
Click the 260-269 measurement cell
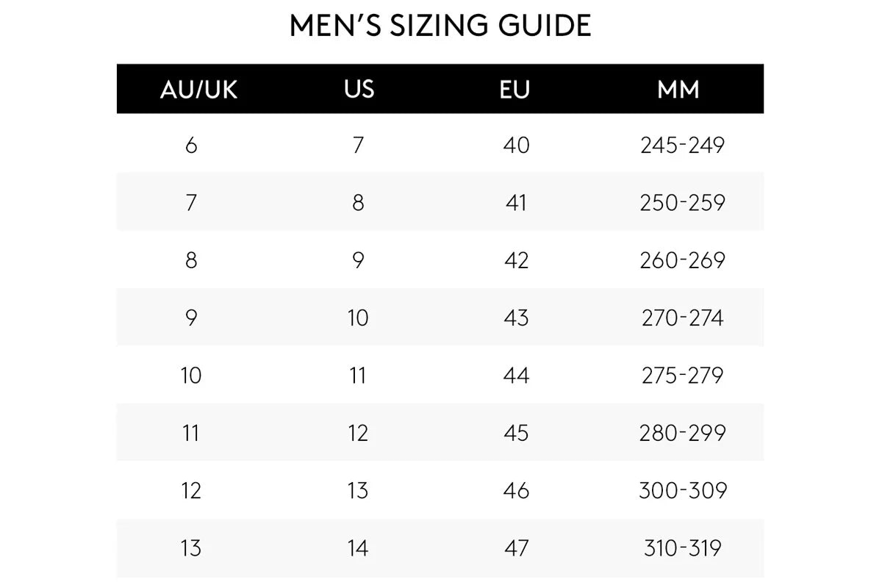click(682, 260)
